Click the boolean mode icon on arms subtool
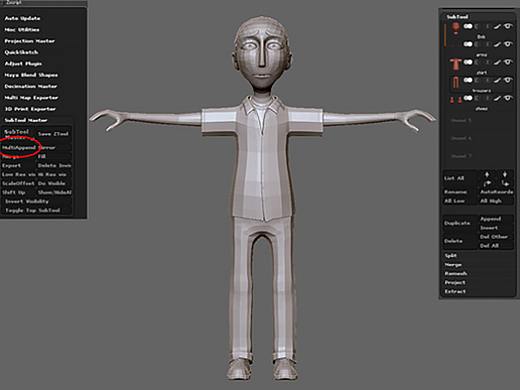 [x=468, y=44]
